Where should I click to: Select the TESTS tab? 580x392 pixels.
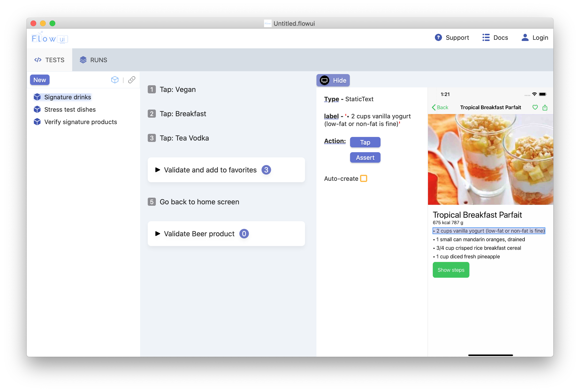point(49,60)
